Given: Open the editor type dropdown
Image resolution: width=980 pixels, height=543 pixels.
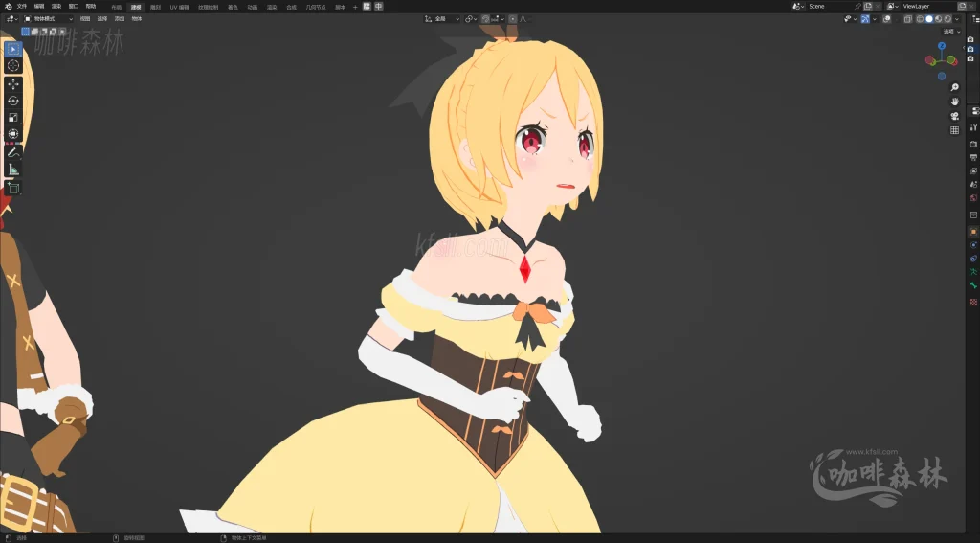Looking at the screenshot, I should tap(11, 19).
